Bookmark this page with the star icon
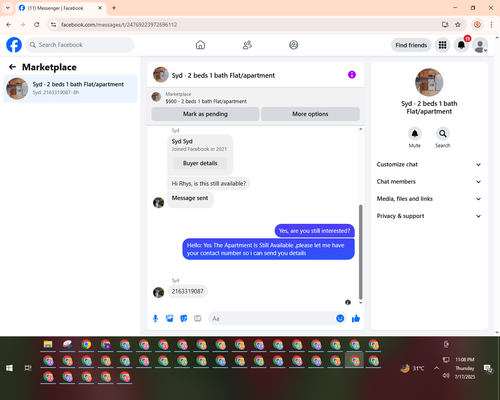 tap(458, 24)
